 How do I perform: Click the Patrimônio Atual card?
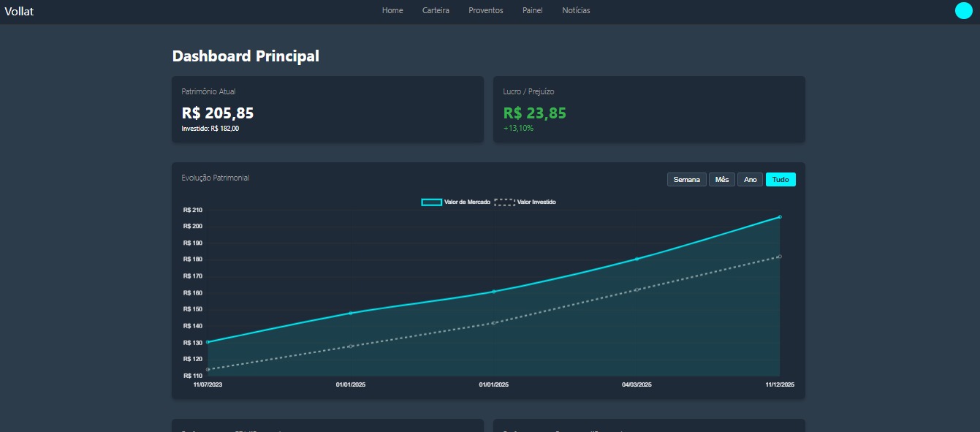click(327, 110)
